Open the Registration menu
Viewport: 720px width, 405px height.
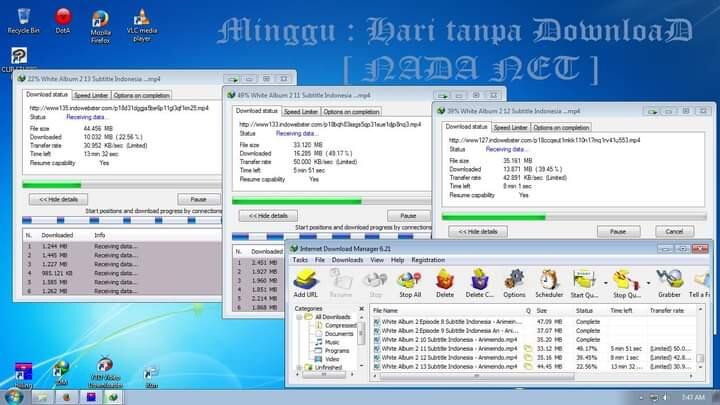(x=428, y=260)
